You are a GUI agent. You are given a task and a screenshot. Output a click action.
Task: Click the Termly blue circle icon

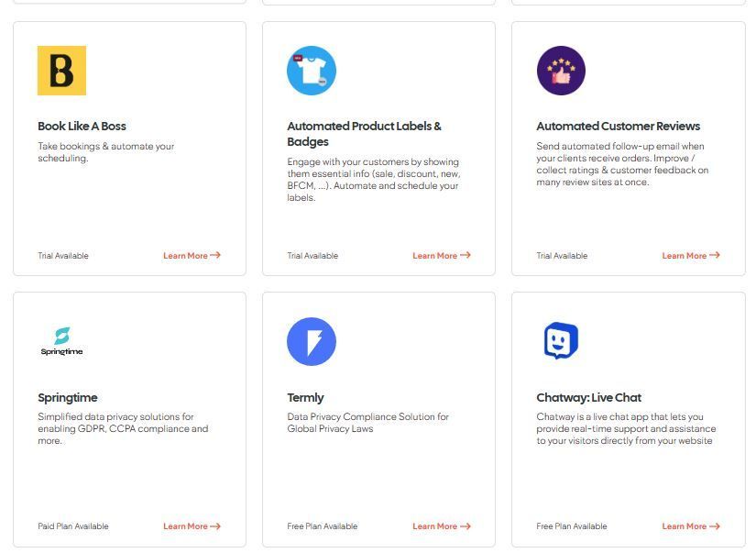click(312, 341)
